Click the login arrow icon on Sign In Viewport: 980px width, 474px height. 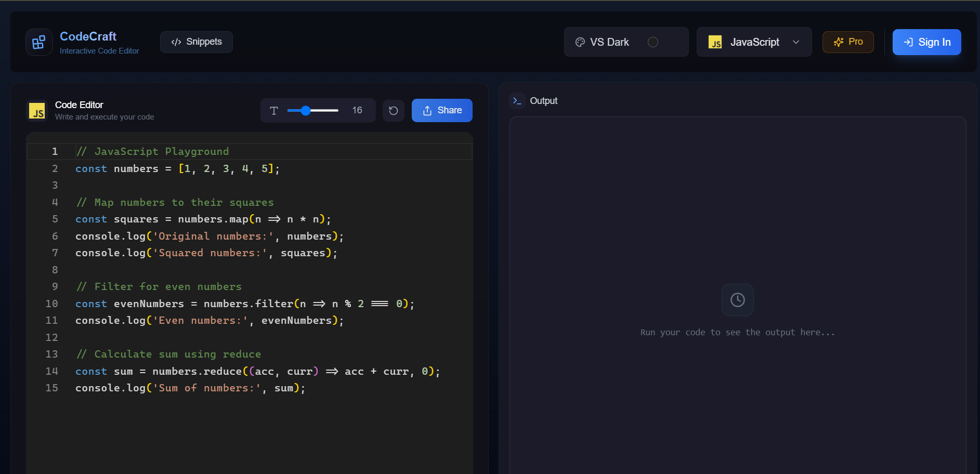click(908, 42)
